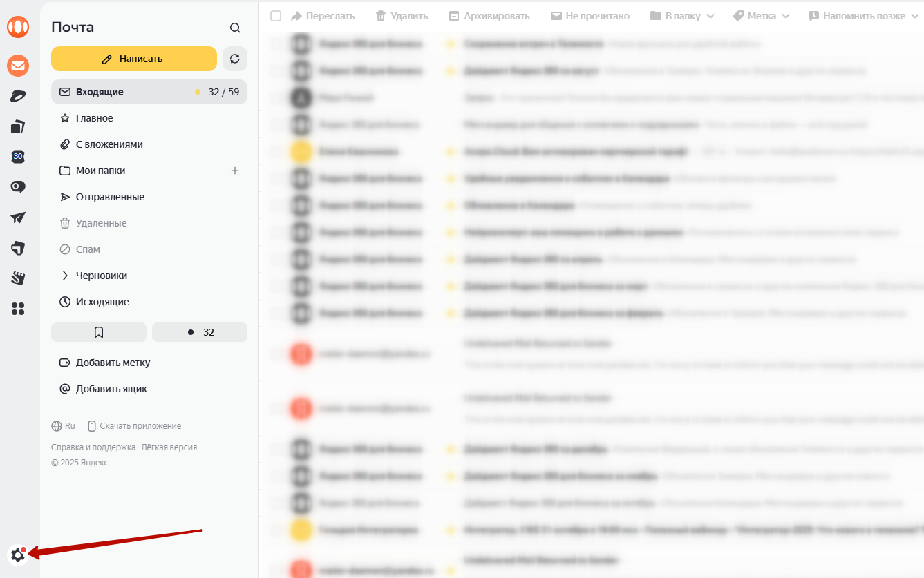The width and height of the screenshot is (924, 578).
Task: Refresh the mailbox with the sync icon
Action: point(235,59)
